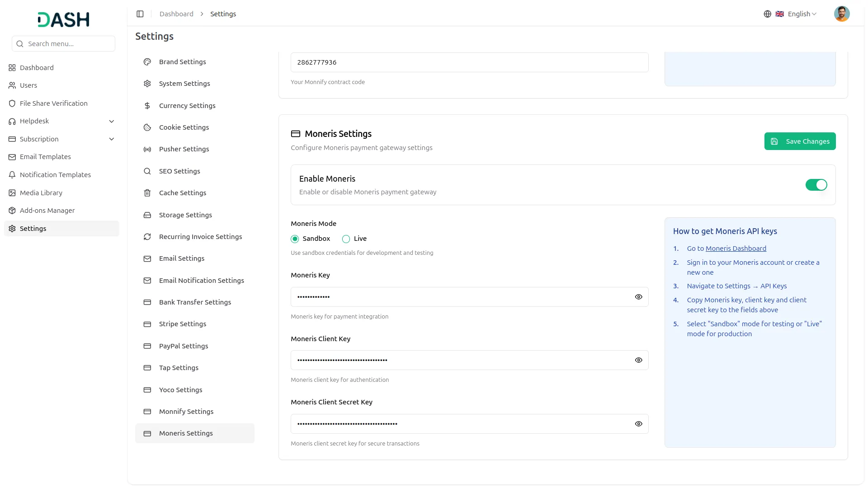Click the Moneris Key password field
Viewport: 868px width, 488px height.
coord(469,297)
